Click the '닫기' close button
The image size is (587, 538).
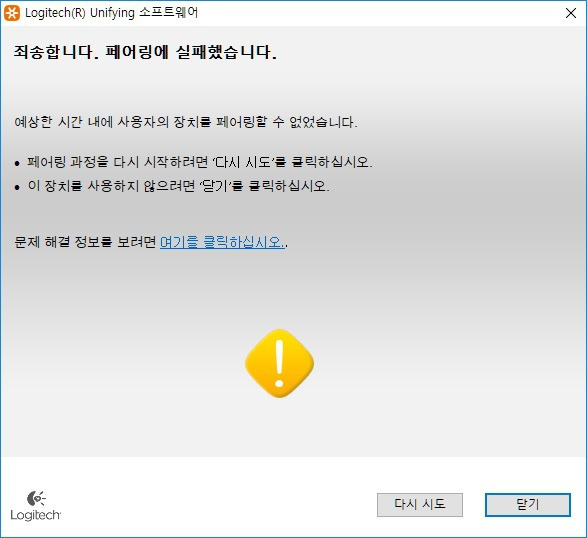coord(527,505)
